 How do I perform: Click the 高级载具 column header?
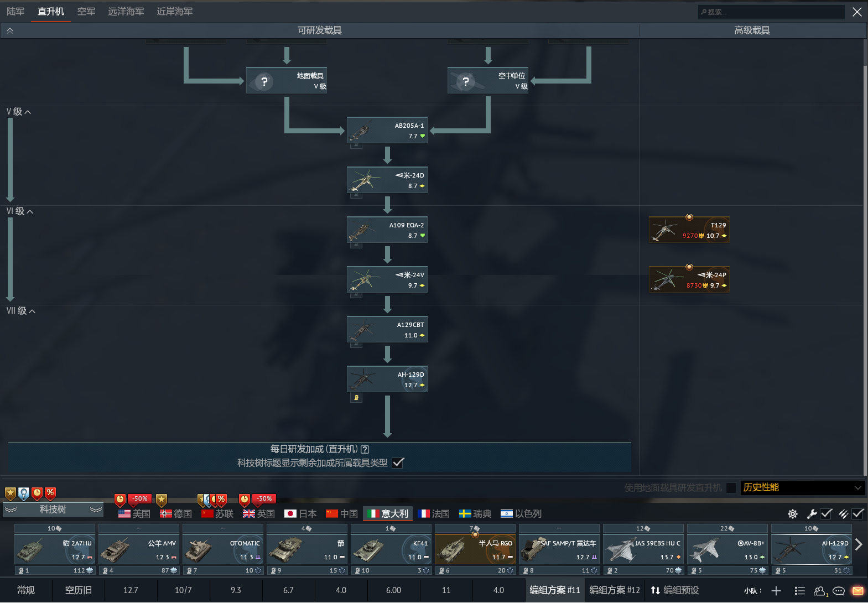[x=752, y=30]
